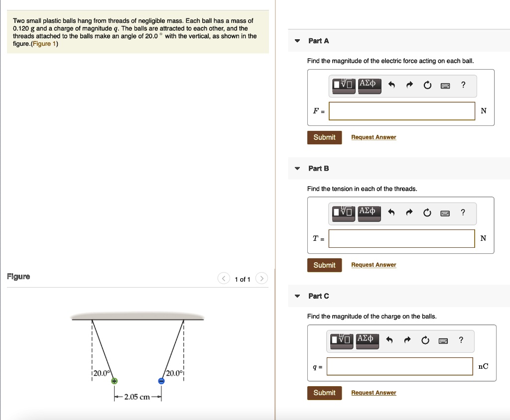
Task: Submit the Part A answer
Action: 324,137
